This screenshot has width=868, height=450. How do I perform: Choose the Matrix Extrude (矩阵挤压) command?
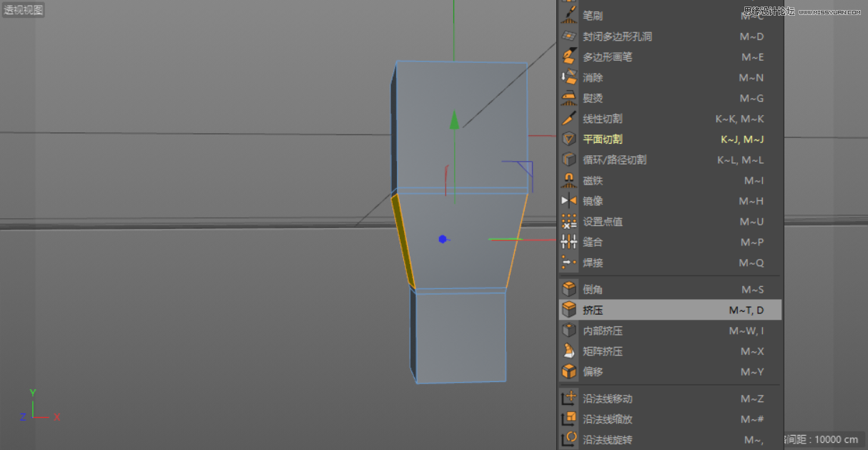click(603, 351)
